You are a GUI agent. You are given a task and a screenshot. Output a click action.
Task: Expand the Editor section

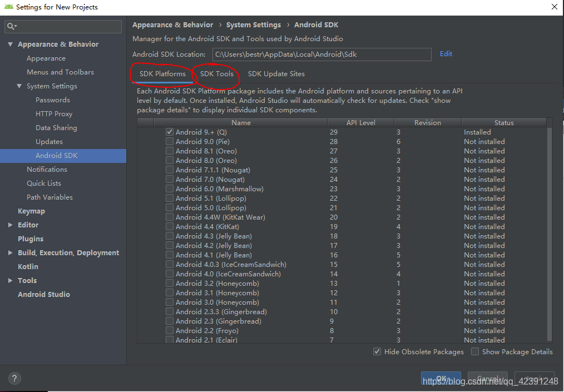click(x=10, y=225)
